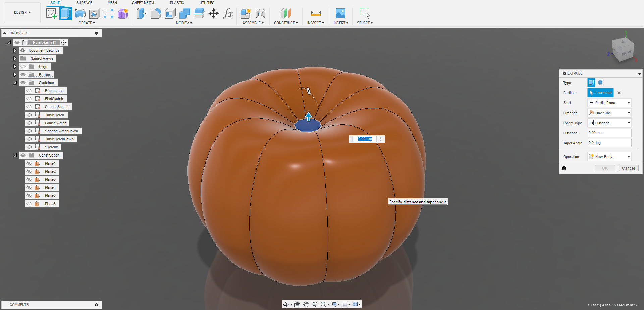The width and height of the screenshot is (644, 310).
Task: Open the Rectangular Pattern tool
Action: [108, 13]
